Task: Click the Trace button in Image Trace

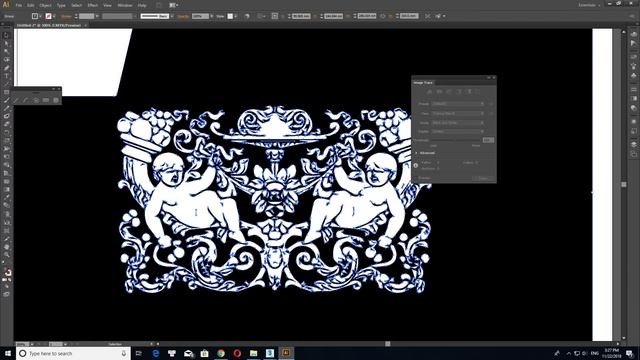Action: 483,178
